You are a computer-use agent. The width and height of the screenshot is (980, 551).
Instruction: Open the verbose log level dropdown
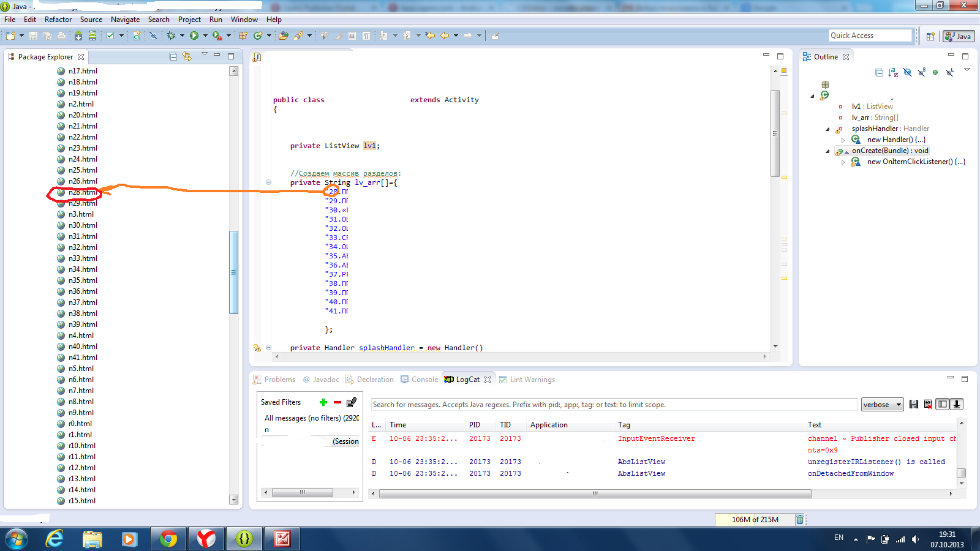(882, 405)
